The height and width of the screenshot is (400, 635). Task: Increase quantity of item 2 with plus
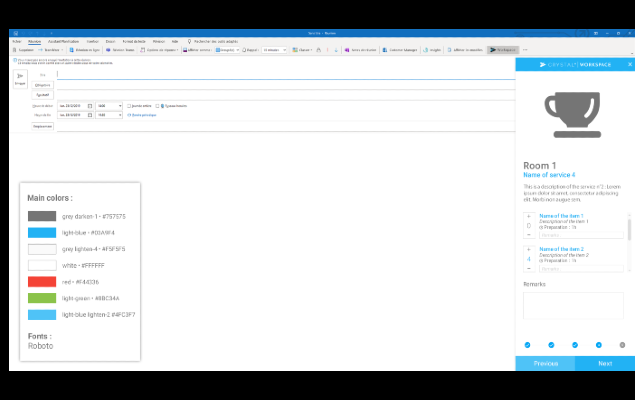point(528,249)
